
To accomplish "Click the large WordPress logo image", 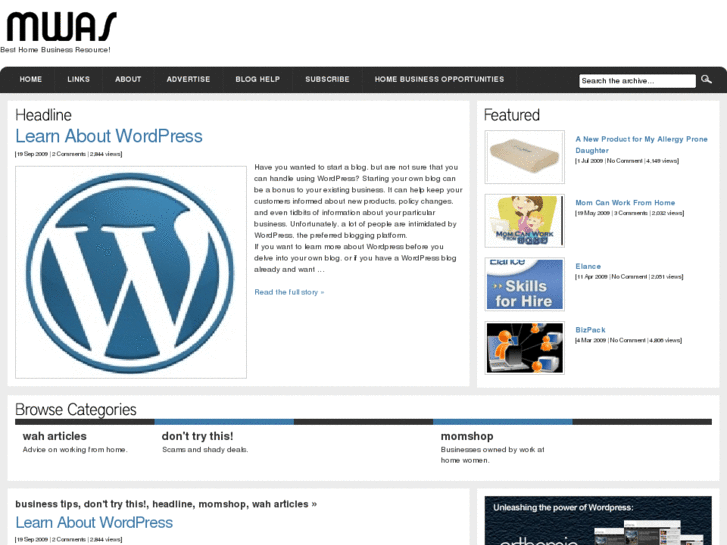I will pyautogui.click(x=131, y=272).
